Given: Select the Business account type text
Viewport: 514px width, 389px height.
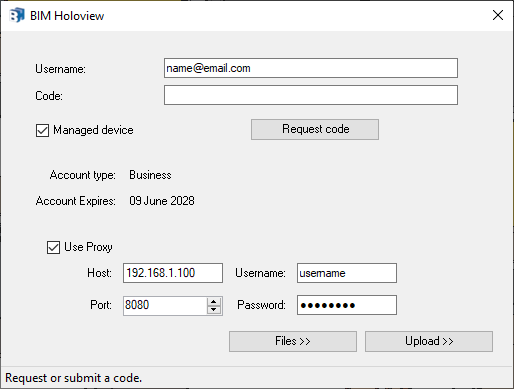Looking at the screenshot, I should (x=150, y=175).
